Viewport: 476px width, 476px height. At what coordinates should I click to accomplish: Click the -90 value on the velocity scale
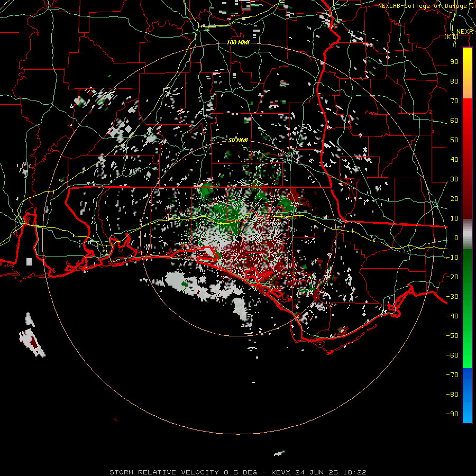click(452, 414)
